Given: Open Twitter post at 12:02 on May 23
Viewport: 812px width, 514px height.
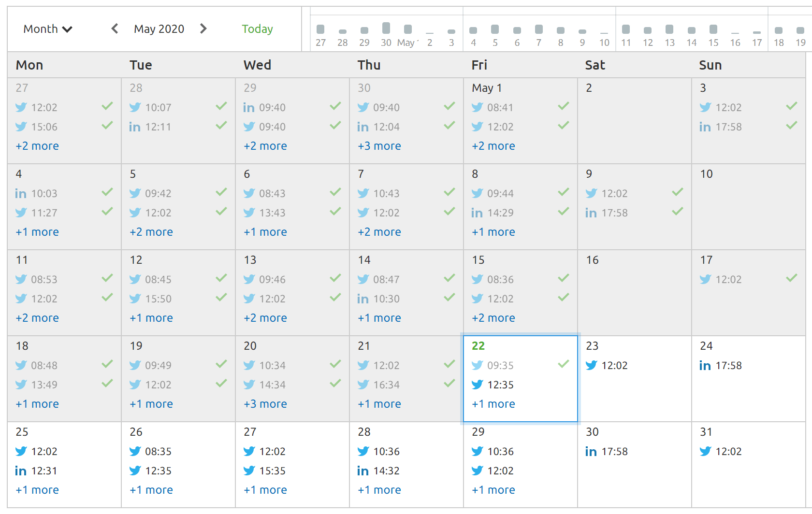Looking at the screenshot, I should tap(607, 365).
